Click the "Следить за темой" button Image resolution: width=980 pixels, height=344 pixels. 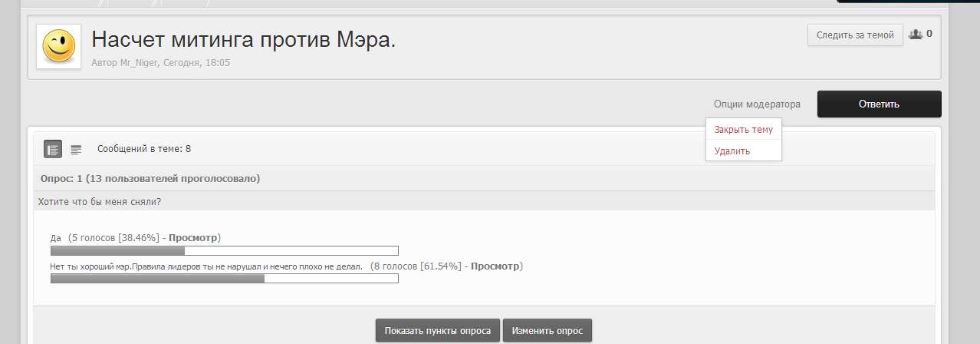[855, 35]
